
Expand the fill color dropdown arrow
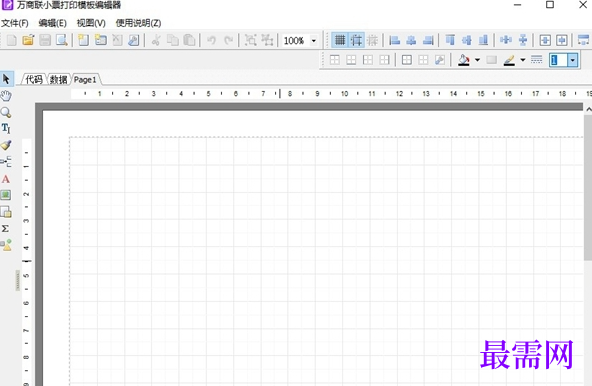coord(477,60)
